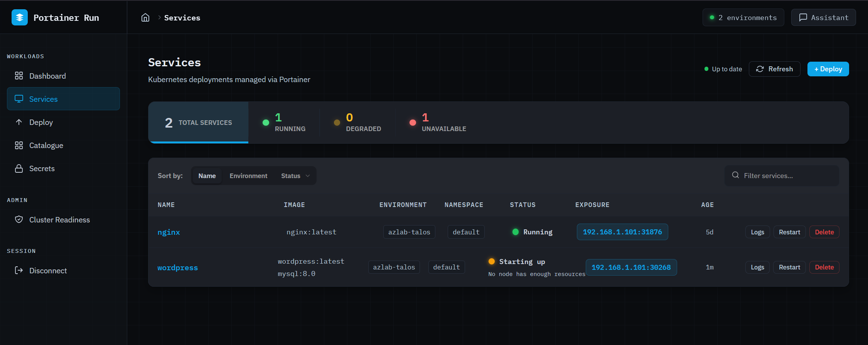Click the 5d age value
This screenshot has height=345, width=868.
coord(710,232)
